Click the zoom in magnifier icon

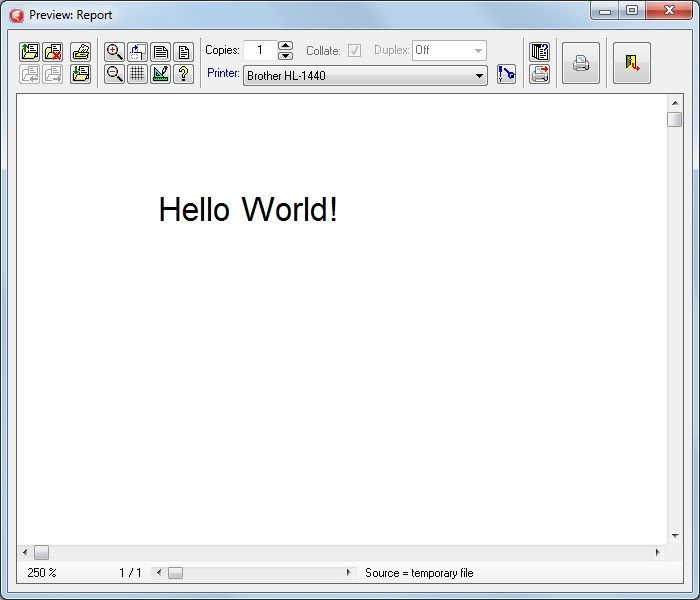click(114, 52)
